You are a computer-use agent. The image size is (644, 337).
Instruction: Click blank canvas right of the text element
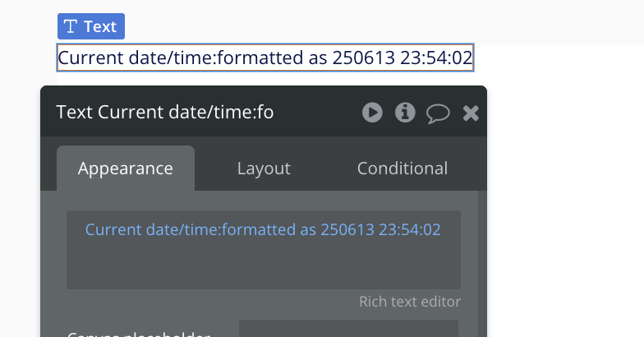click(559, 59)
